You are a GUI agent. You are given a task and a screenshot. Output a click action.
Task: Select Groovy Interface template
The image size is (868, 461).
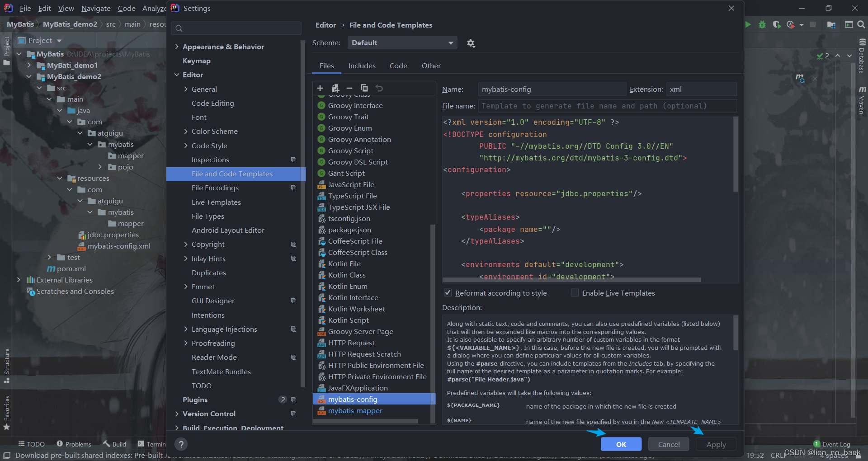pyautogui.click(x=355, y=105)
